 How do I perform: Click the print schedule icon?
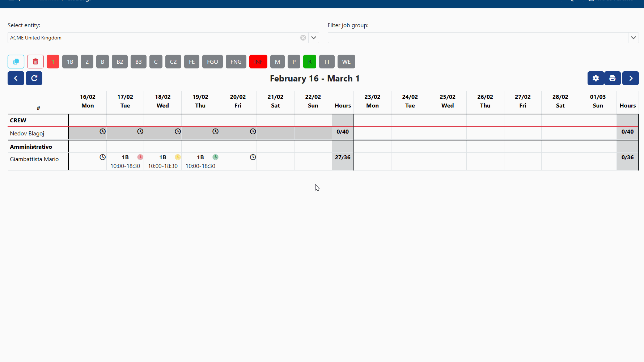[612, 78]
